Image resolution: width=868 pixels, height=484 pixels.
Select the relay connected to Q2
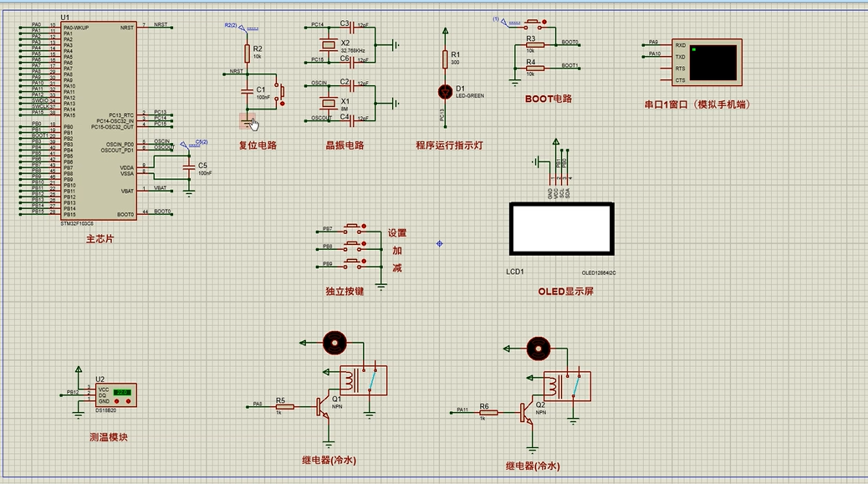[x=567, y=386]
